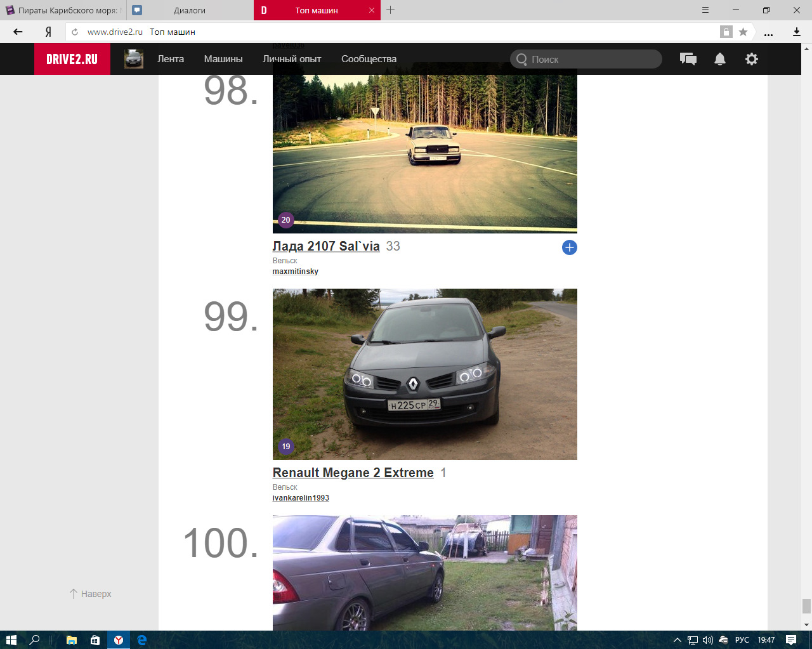Switch to 'Пираты Карибского моря' tab
The image size is (812, 649).
(63, 10)
